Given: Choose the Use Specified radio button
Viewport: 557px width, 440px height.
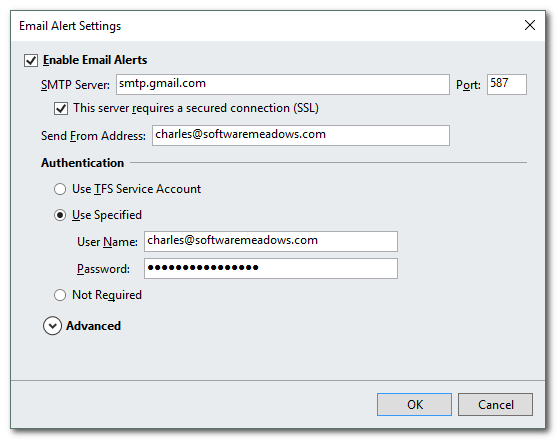Looking at the screenshot, I should pyautogui.click(x=60, y=215).
